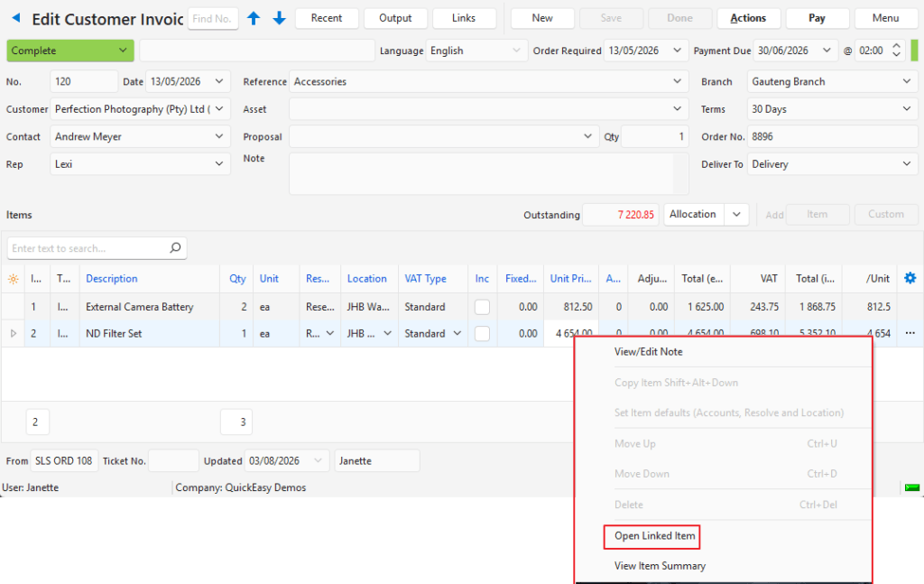The image size is (924, 584).
Task: Open the Asset dropdown
Action: coord(677,109)
